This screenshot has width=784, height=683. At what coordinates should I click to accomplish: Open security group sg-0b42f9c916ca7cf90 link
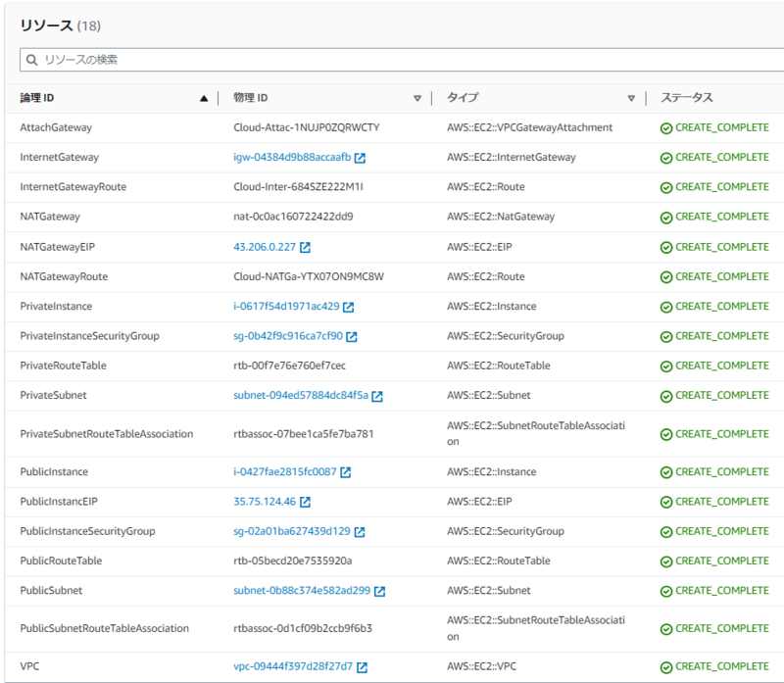[x=288, y=336]
